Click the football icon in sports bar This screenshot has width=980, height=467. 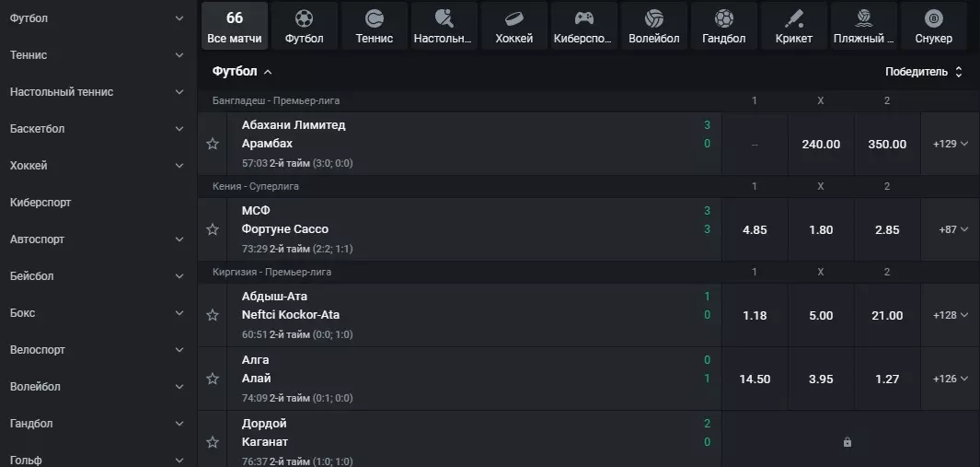tap(305, 18)
